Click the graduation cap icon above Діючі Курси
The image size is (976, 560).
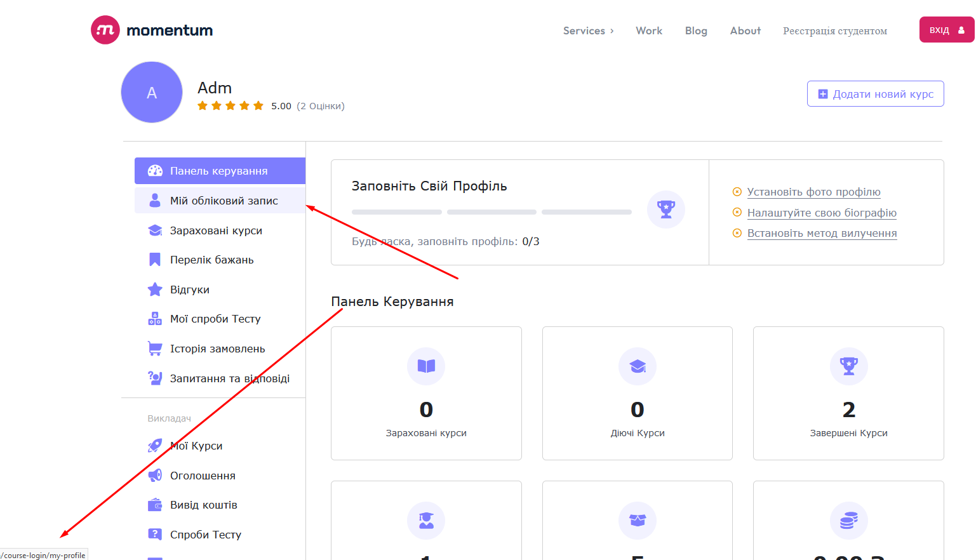coord(638,366)
